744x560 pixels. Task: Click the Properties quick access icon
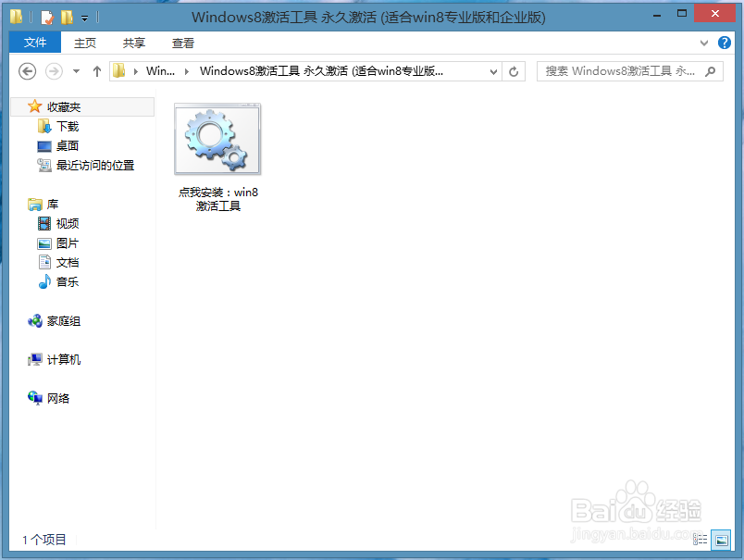pyautogui.click(x=47, y=18)
